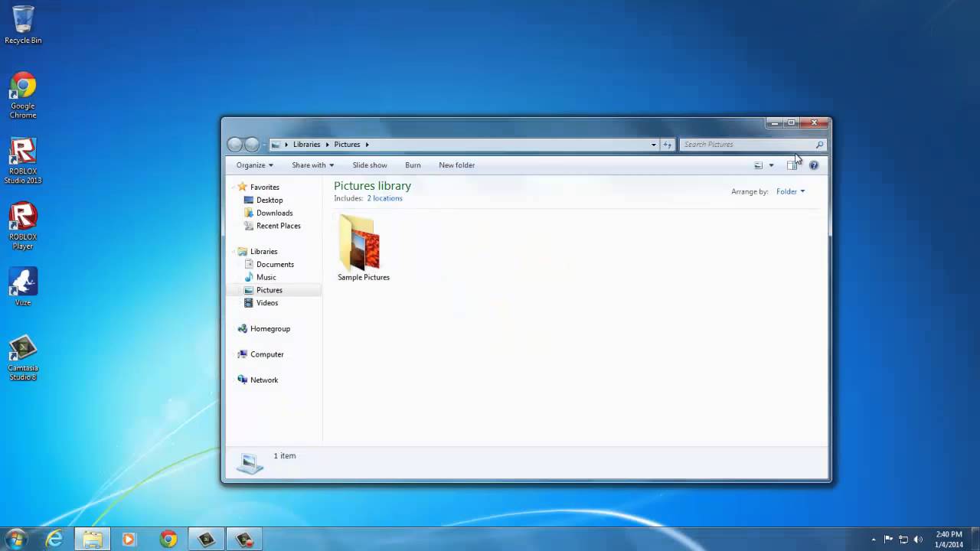This screenshot has height=551, width=980.
Task: Select the Vuze desktop shortcut
Action: 23,287
